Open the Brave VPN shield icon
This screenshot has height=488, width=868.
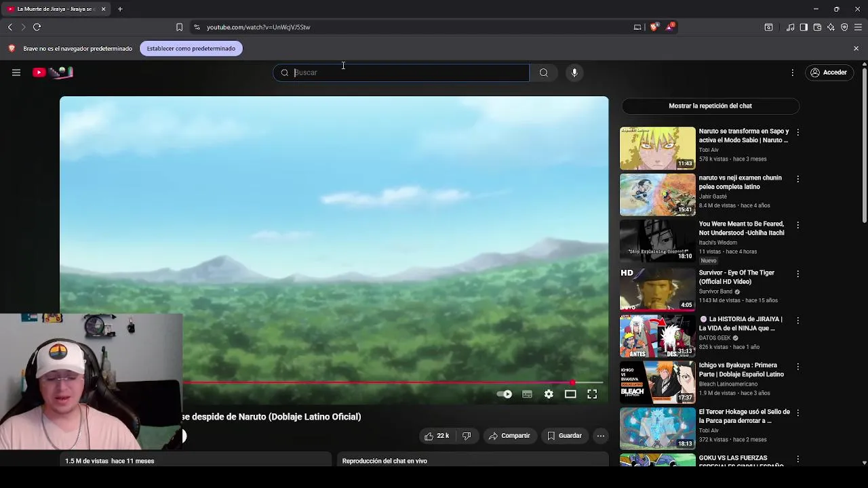[x=844, y=27]
